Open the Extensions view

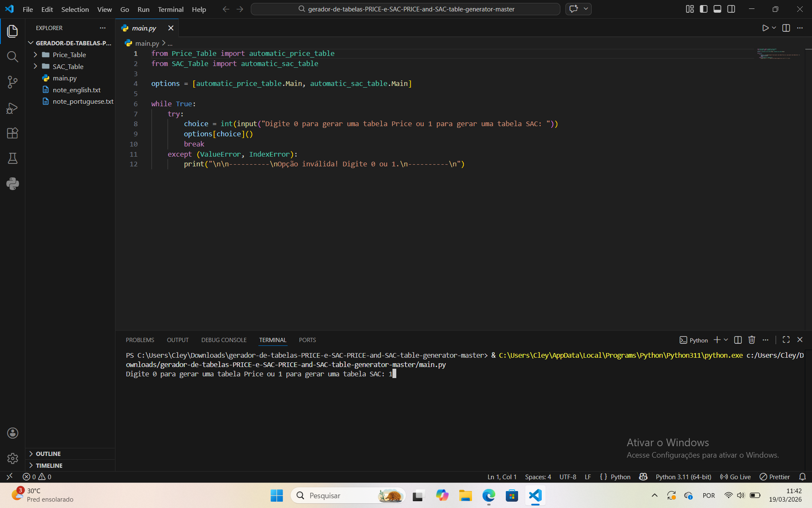13,133
